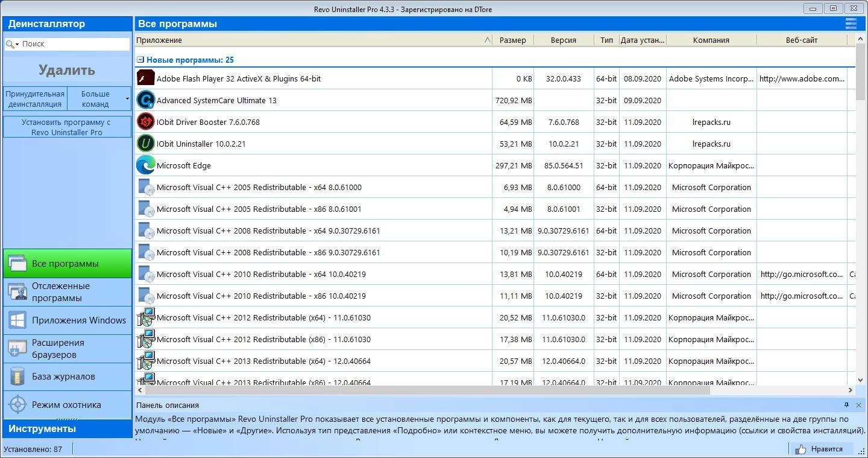Collapse the 'Новые программы: 25' group
Viewport: 868px width, 458px height.
(x=140, y=60)
